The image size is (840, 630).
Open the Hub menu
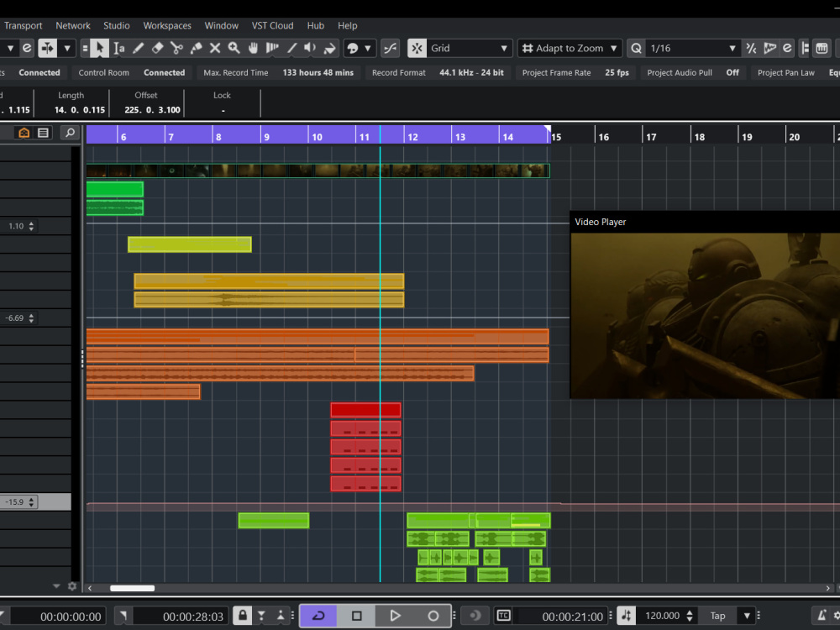316,25
